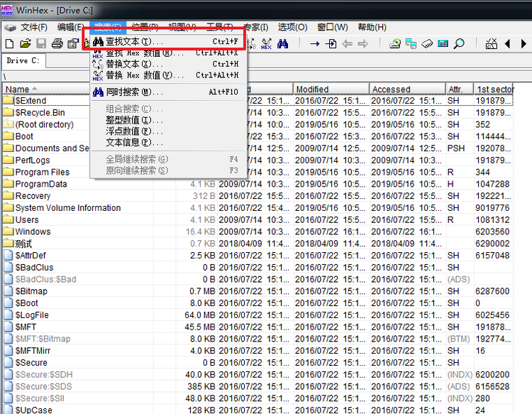
Task: Sort by the Accessed column header
Action: click(407, 89)
